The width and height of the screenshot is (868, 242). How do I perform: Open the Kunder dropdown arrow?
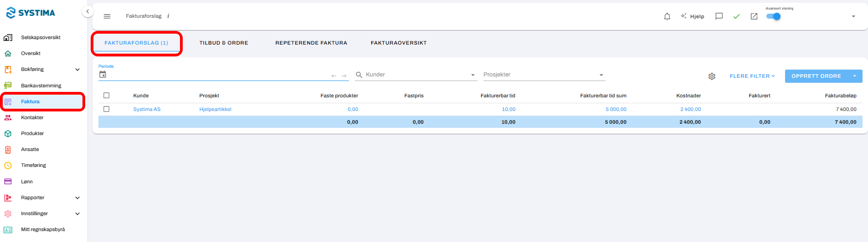(473, 75)
